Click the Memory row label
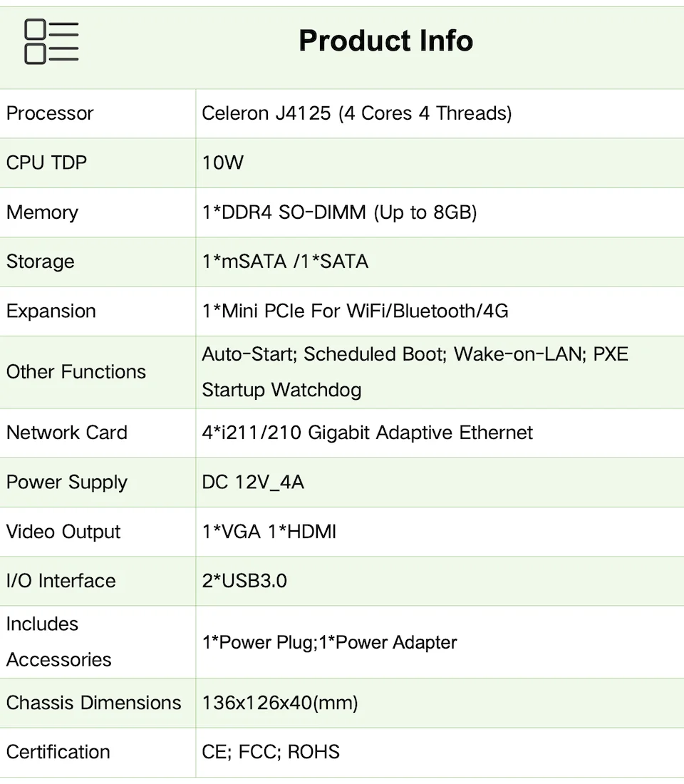This screenshot has width=684, height=784. click(42, 212)
